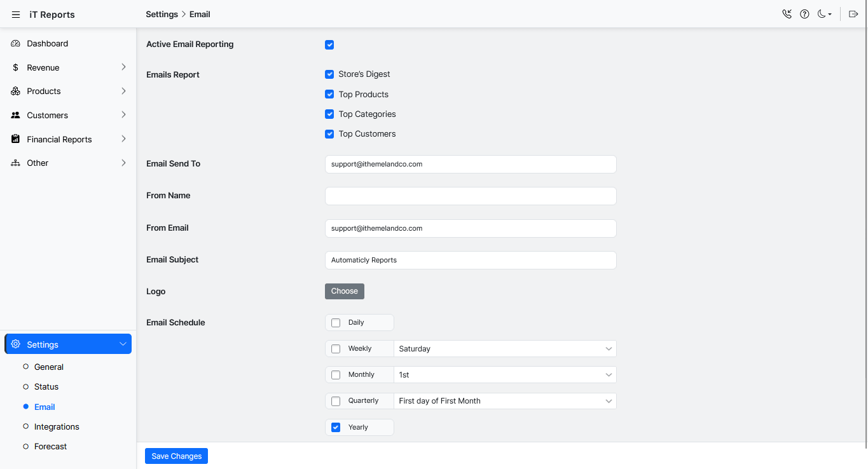
Task: Open the phone support icon
Action: [x=787, y=14]
